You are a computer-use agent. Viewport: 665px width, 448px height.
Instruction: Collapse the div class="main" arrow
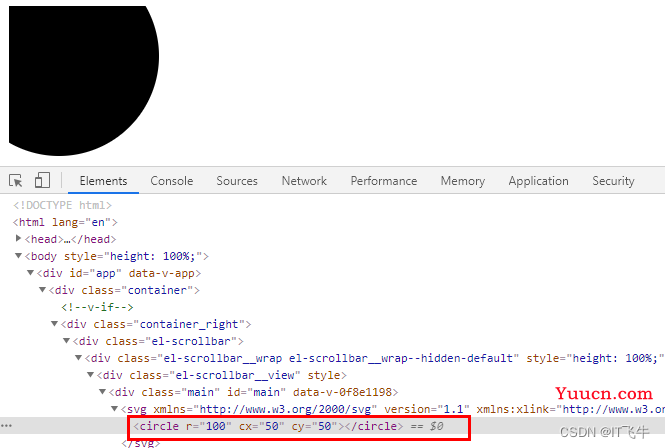103,392
